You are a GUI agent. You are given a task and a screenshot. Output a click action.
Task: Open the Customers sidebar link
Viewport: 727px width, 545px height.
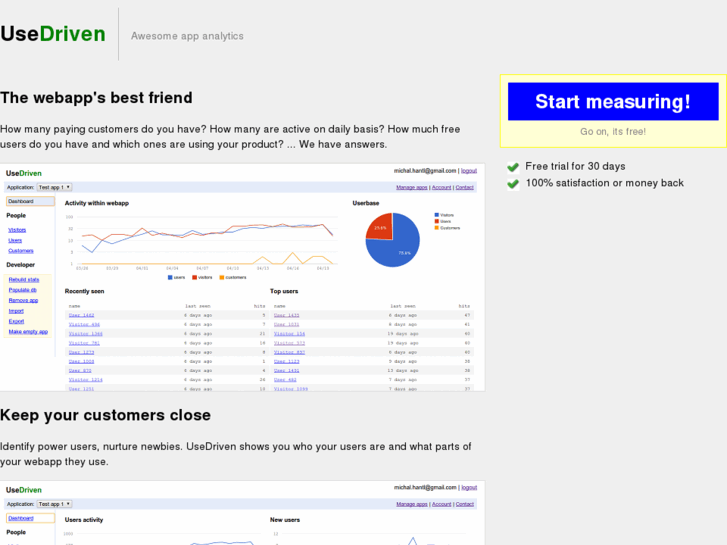[21, 251]
